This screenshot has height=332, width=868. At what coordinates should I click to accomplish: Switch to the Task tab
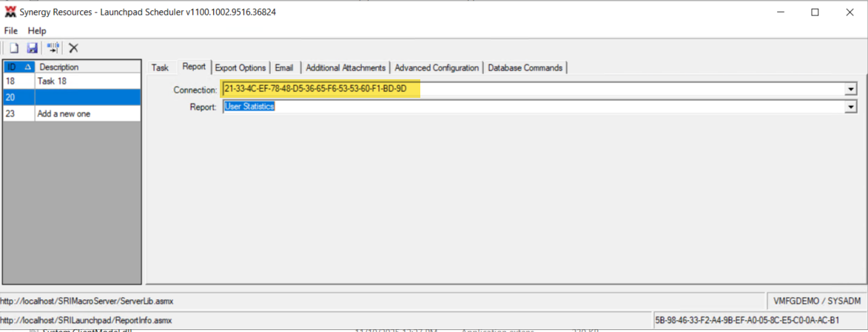[x=159, y=67]
